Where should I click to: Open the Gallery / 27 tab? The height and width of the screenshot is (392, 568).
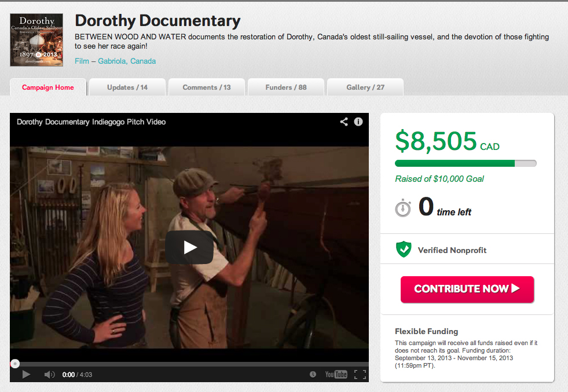365,87
